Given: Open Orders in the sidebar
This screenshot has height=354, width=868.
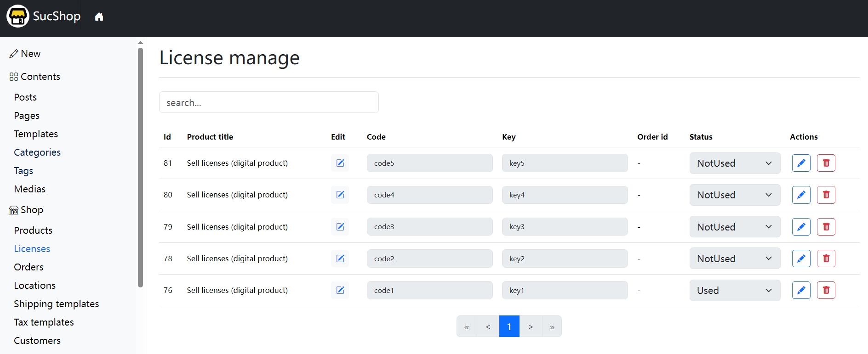Looking at the screenshot, I should [x=29, y=267].
